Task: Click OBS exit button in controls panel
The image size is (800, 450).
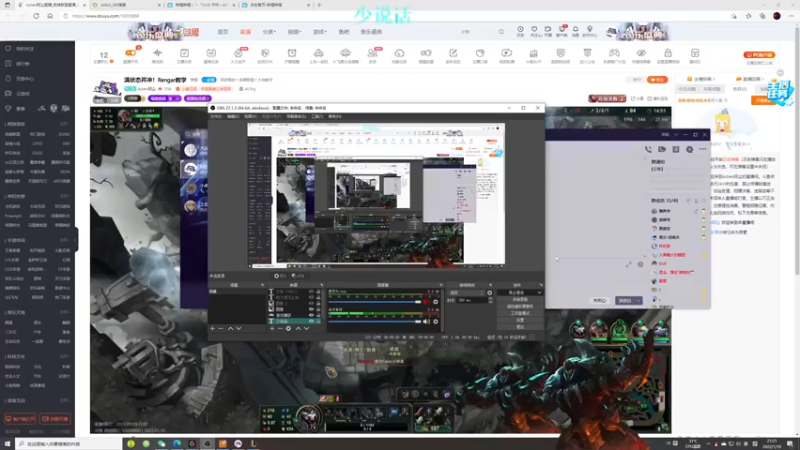Action: point(519,327)
